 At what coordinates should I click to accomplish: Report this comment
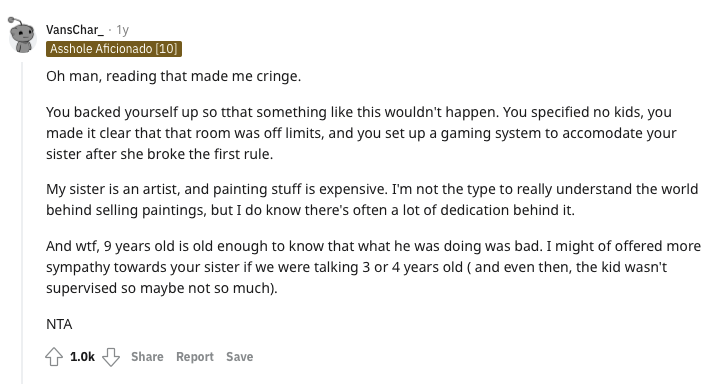(195, 357)
